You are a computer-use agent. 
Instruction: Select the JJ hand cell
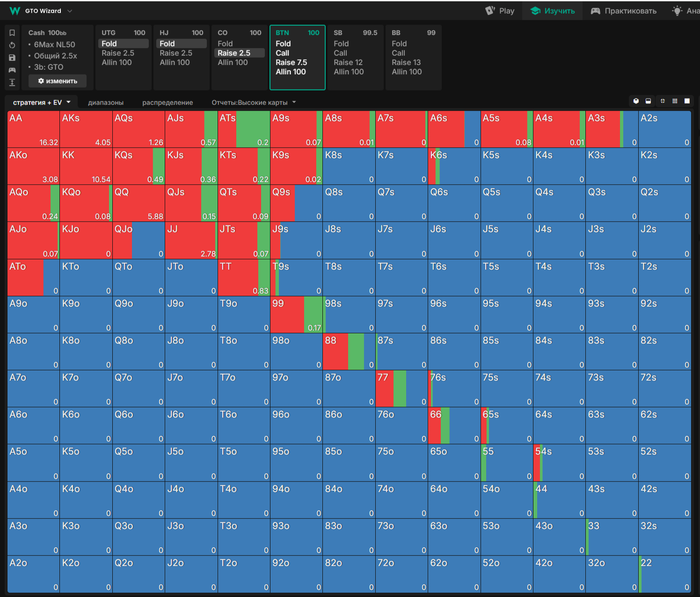(x=191, y=241)
